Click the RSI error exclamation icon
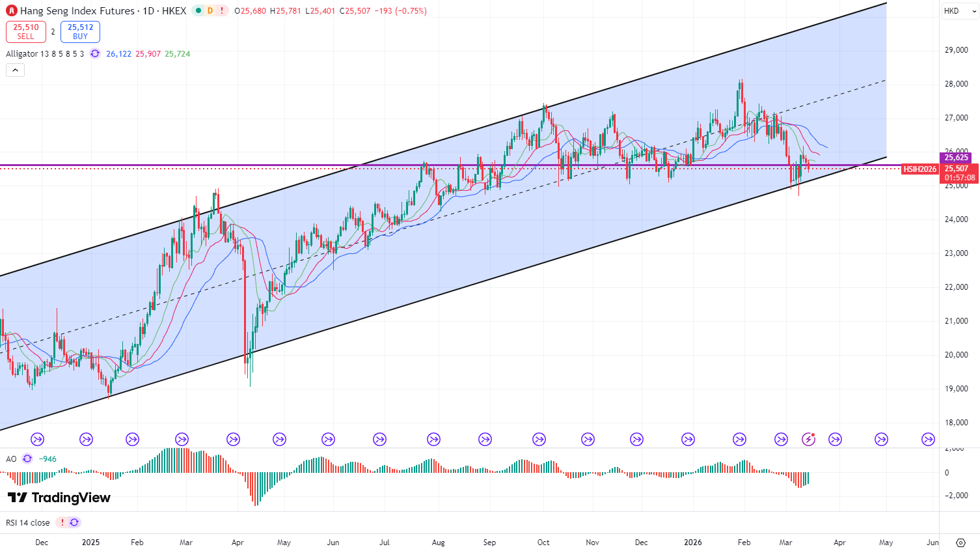Image resolution: width=980 pixels, height=551 pixels. click(x=62, y=523)
